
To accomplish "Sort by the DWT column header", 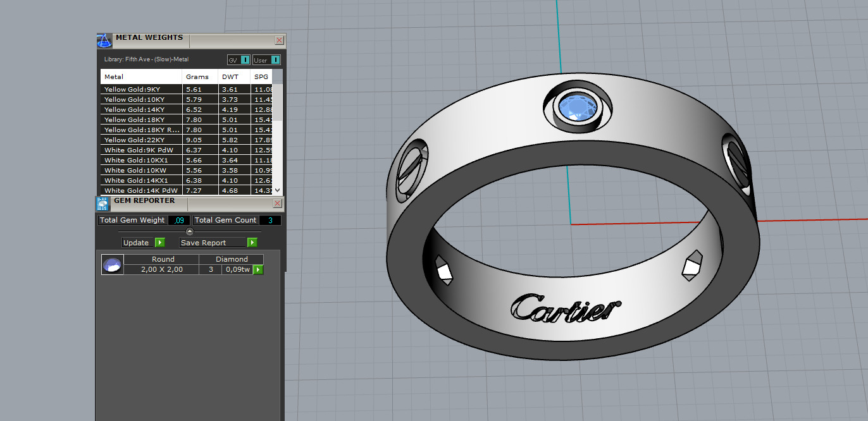I will coord(234,76).
